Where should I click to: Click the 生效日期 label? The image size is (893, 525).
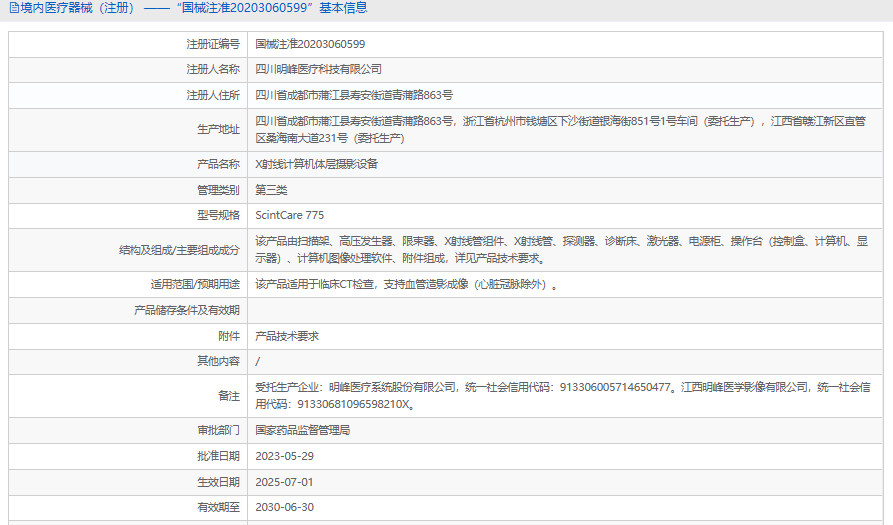click(218, 482)
